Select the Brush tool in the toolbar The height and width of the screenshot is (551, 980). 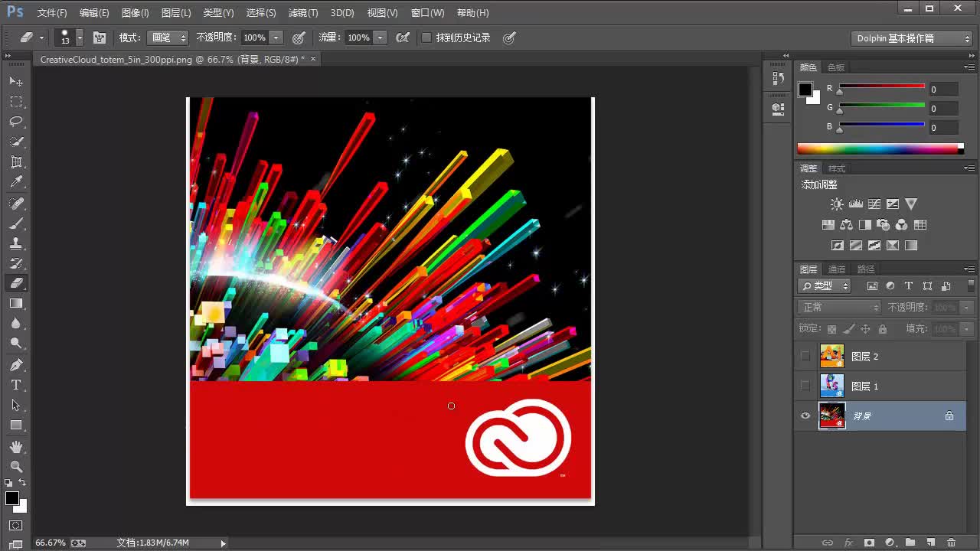coord(15,223)
